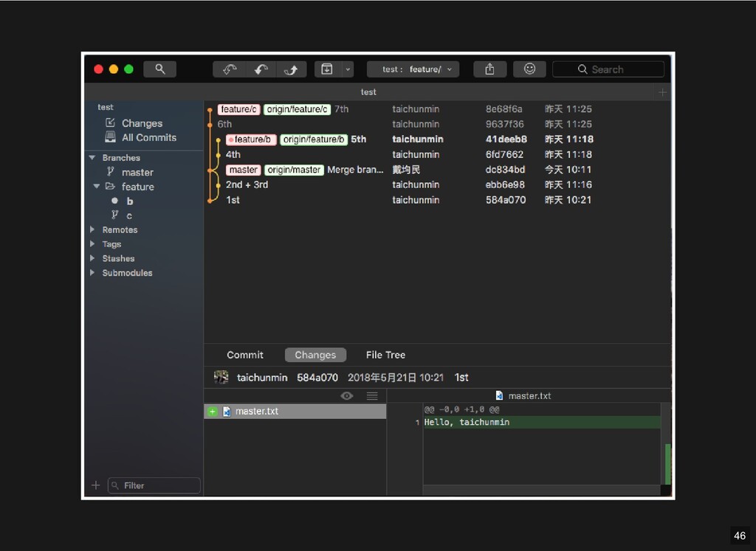Expand the Tags section
Screen dimensions: 756x551
pos(92,244)
